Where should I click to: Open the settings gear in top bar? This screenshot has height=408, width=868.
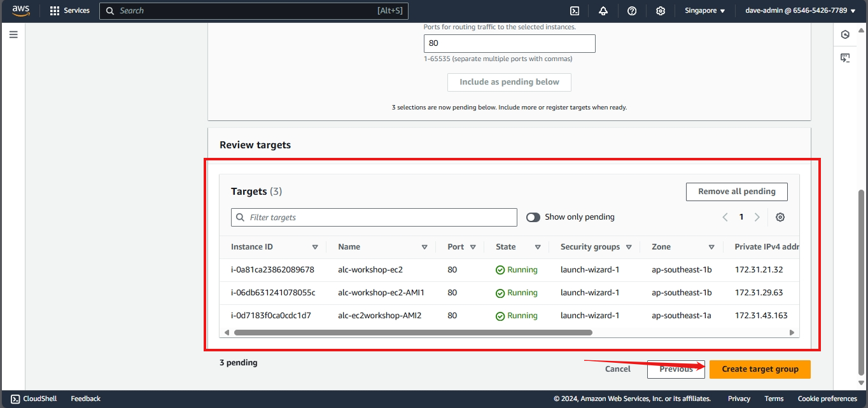point(661,11)
